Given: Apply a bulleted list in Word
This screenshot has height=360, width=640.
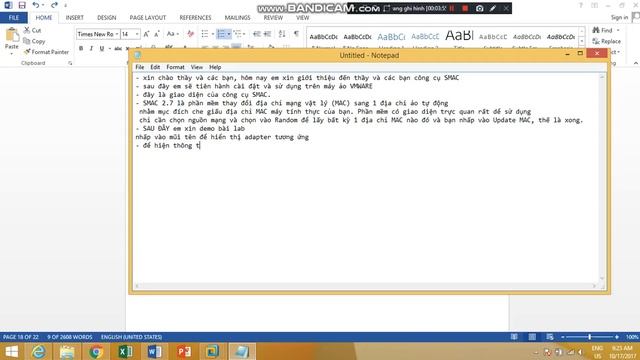Looking at the screenshot, I should click(x=205, y=34).
